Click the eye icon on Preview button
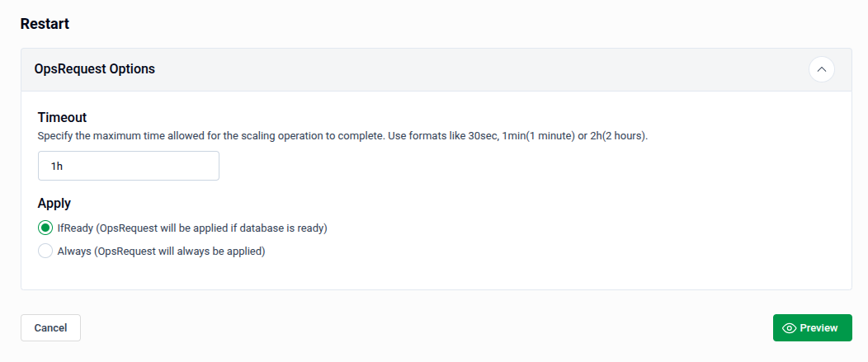The height and width of the screenshot is (362, 868). click(x=789, y=328)
